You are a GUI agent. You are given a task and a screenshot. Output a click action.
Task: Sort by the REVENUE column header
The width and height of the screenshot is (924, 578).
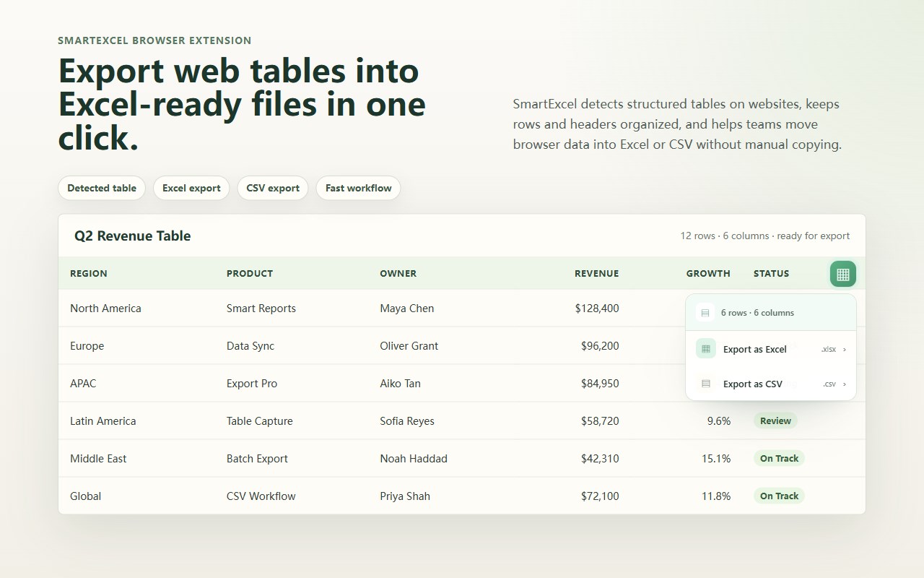[x=596, y=274]
